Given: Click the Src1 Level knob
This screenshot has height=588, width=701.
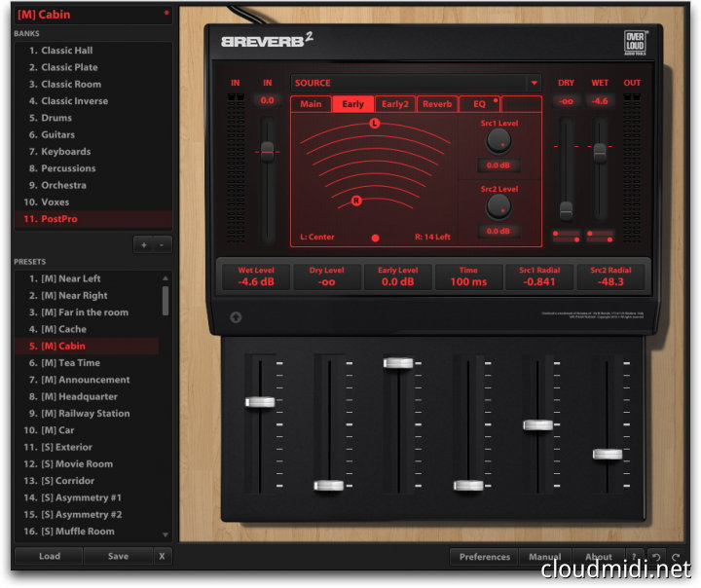Looking at the screenshot, I should coord(498,141).
